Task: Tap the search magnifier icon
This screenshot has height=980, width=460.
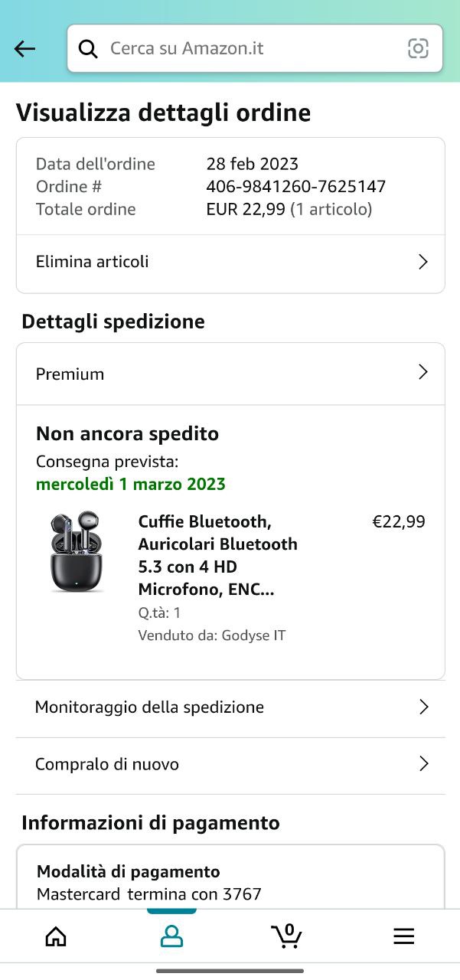Action: [x=89, y=49]
